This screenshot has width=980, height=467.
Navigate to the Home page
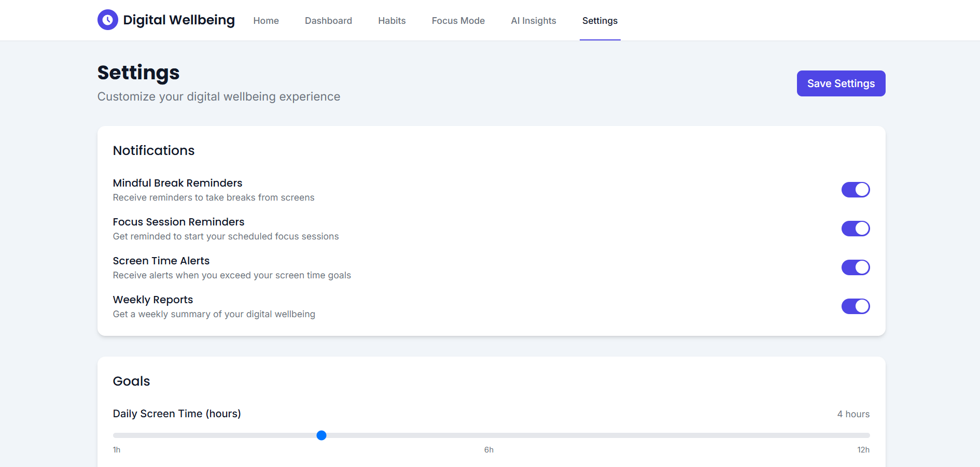coord(266,21)
